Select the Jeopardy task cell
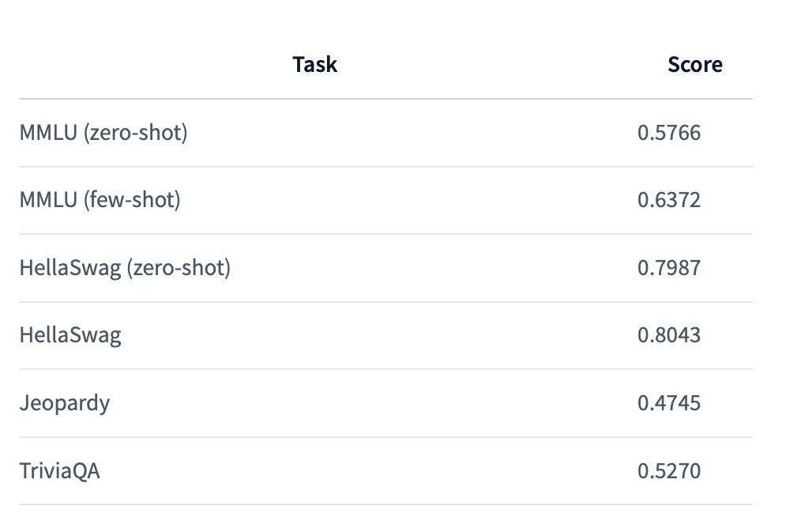Image resolution: width=812 pixels, height=517 pixels. [65, 403]
